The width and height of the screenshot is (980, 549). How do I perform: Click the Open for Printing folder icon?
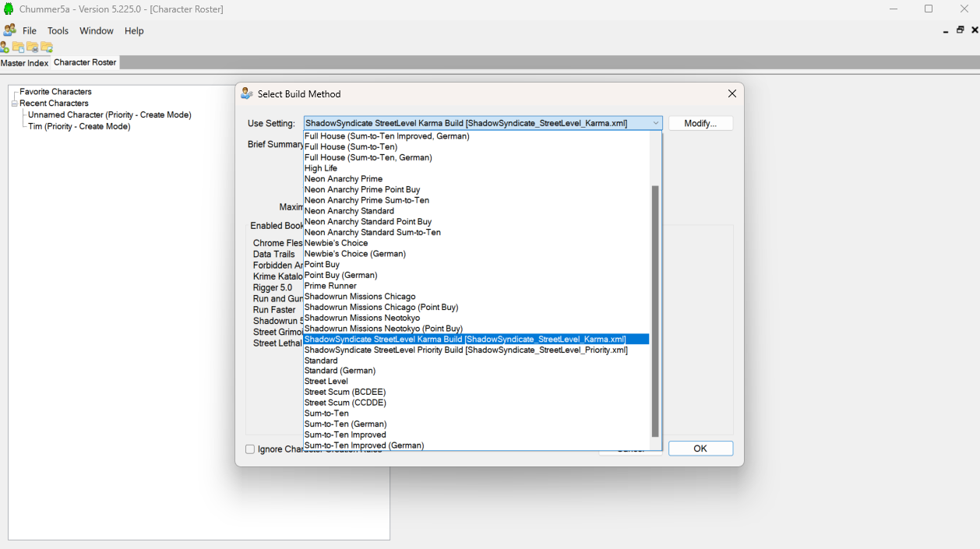pyautogui.click(x=33, y=48)
